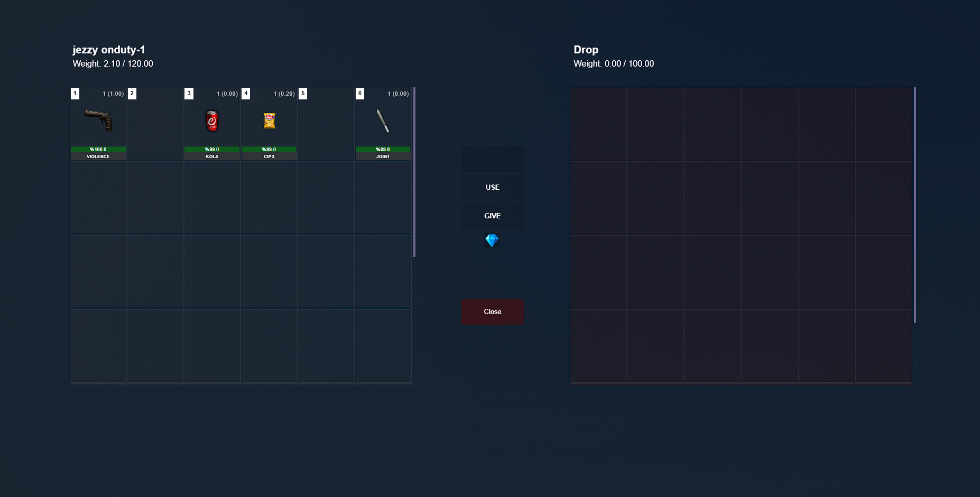
Task: Click the pistol thumbnail in slot 1
Action: pyautogui.click(x=98, y=121)
